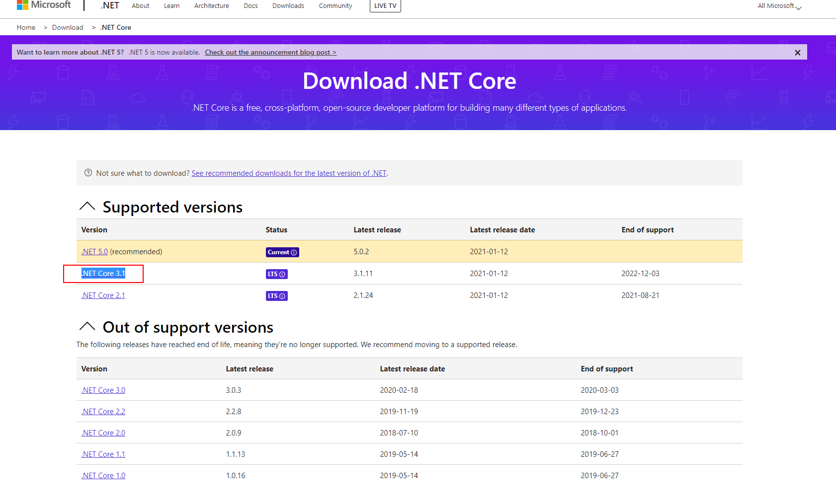The image size is (836, 504).
Task: Click the Microsoft logo icon
Action: 22,5
